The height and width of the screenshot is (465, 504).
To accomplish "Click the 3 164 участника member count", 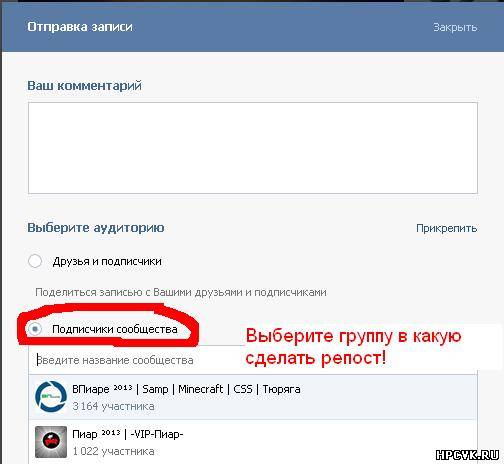I will 113,406.
